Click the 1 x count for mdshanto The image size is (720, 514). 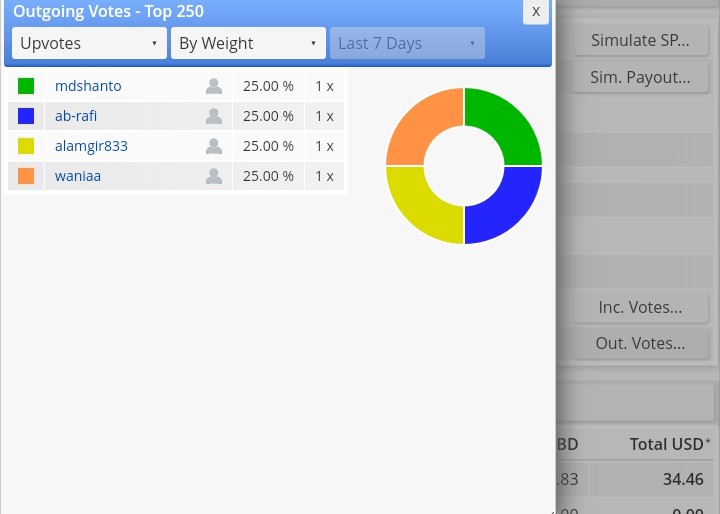pyautogui.click(x=324, y=86)
